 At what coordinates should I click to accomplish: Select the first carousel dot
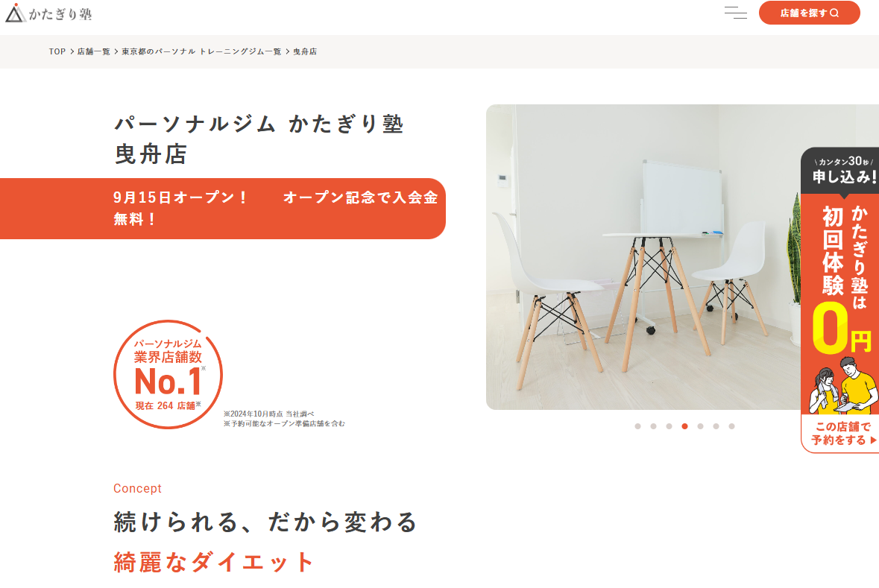pos(637,426)
